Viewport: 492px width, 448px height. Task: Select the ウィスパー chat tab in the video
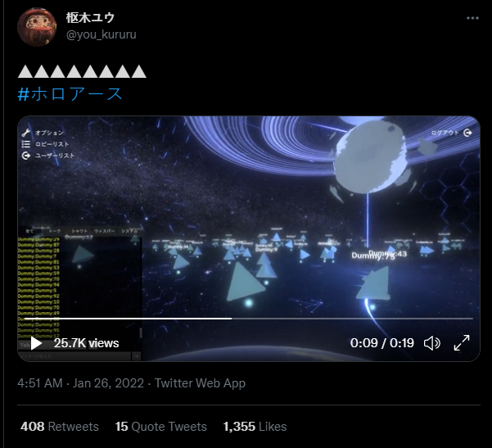tap(105, 231)
